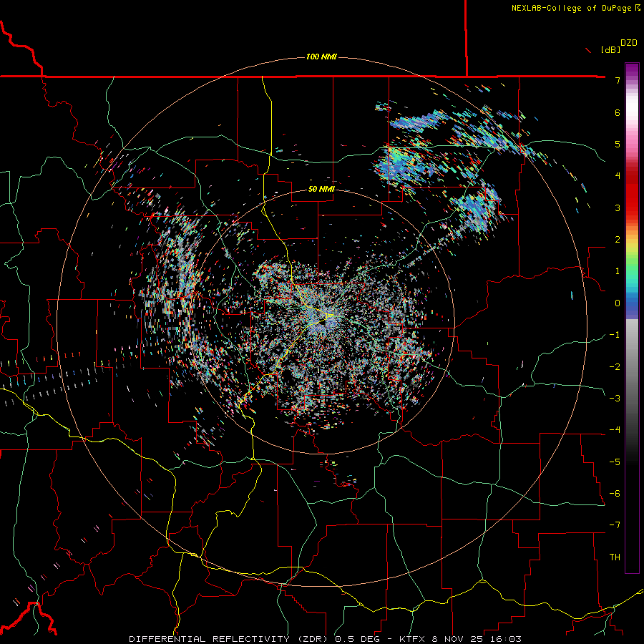Click the 100 NMI range ring label
Screen dimensions: 644x644
tap(321, 57)
